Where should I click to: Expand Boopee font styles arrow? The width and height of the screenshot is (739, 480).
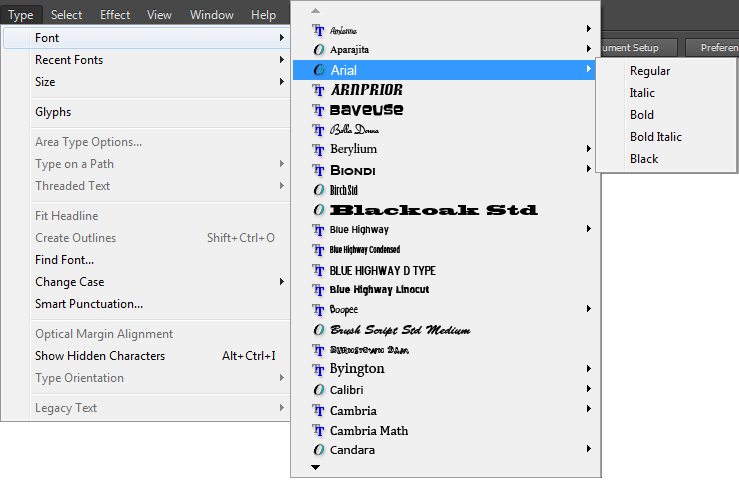pyautogui.click(x=589, y=308)
